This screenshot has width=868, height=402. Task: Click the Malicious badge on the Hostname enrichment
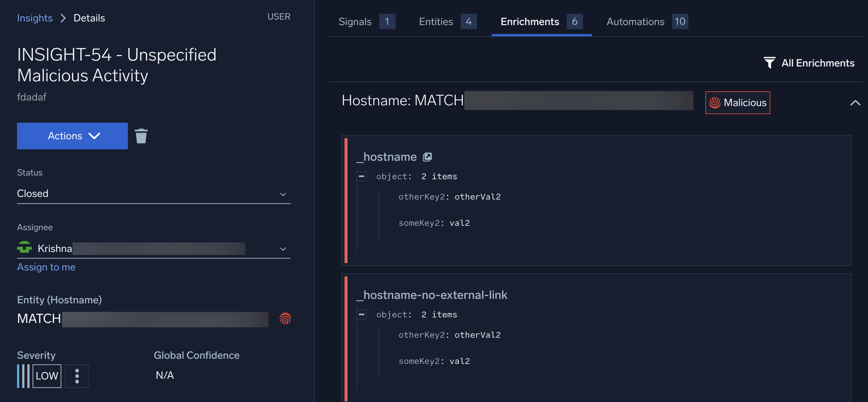[x=737, y=102]
